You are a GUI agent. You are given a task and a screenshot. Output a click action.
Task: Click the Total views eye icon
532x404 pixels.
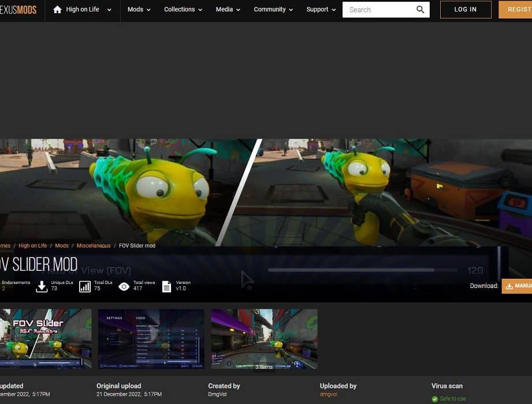click(x=124, y=287)
